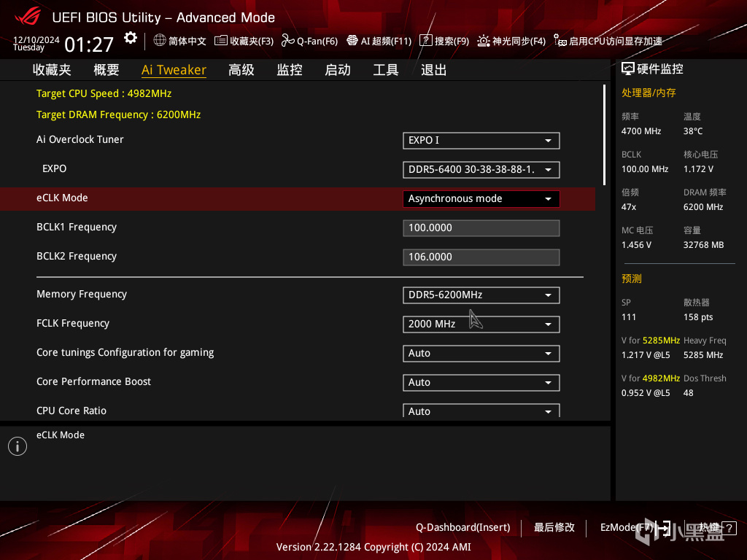The image size is (747, 560).
Task: Click the 1.456 V MC voltage value
Action: [636, 245]
